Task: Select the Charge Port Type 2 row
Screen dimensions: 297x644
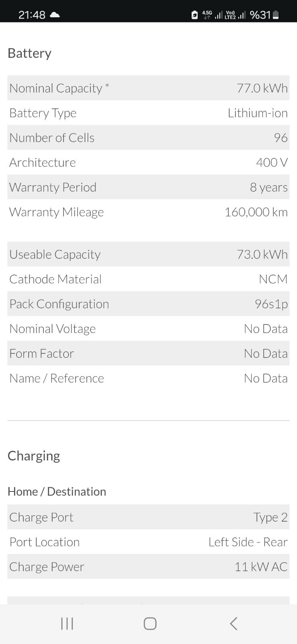Action: coord(148,517)
